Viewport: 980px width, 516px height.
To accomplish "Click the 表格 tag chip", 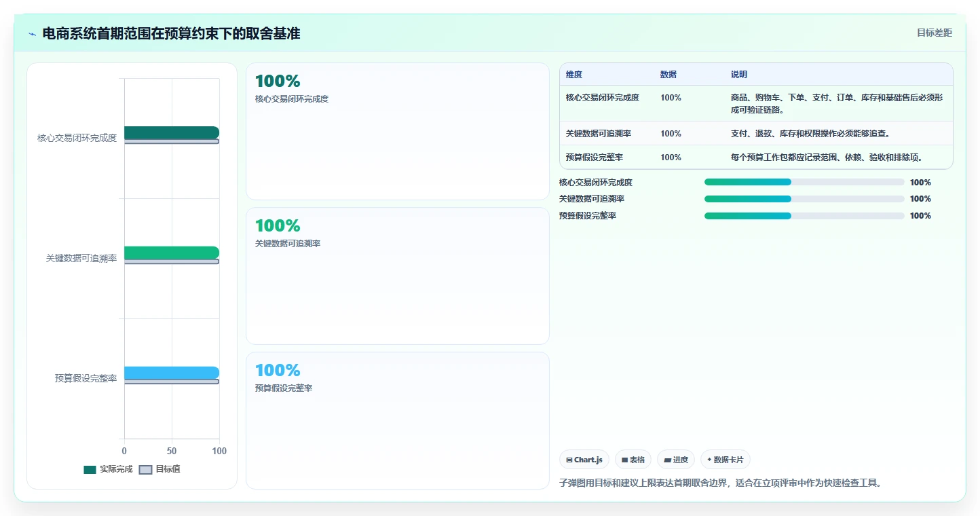I will (633, 460).
